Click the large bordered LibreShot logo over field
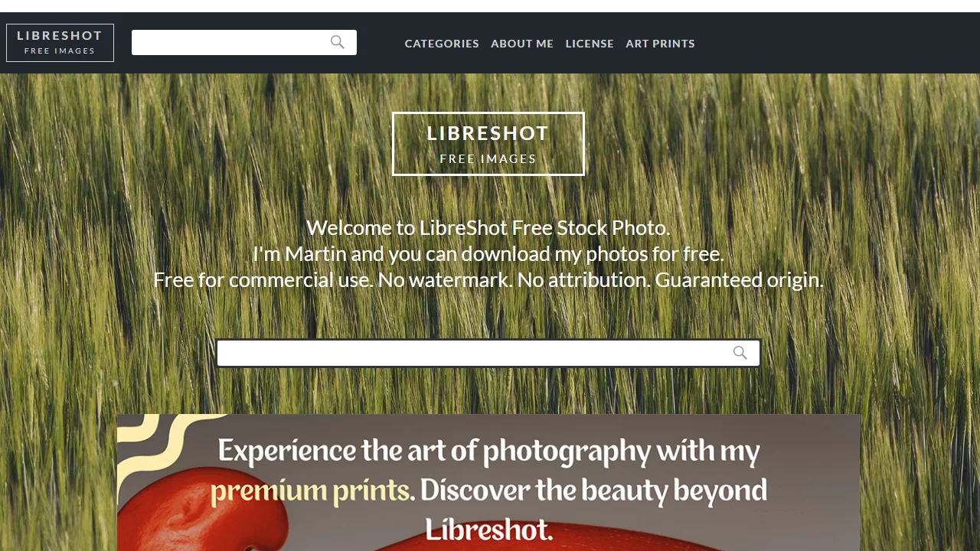This screenshot has height=551, width=980. tap(488, 144)
